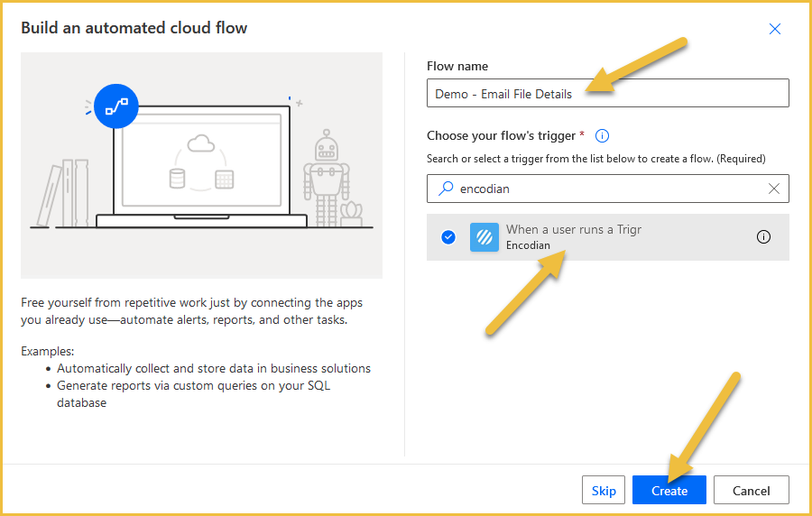Screen dimensions: 812x516
Task: Click the Encodian connector logo icon
Action: coord(484,237)
